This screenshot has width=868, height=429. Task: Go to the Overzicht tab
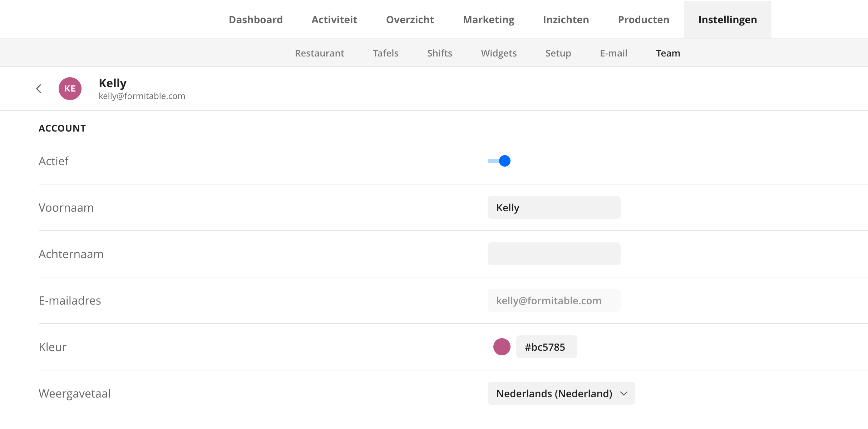pyautogui.click(x=410, y=20)
